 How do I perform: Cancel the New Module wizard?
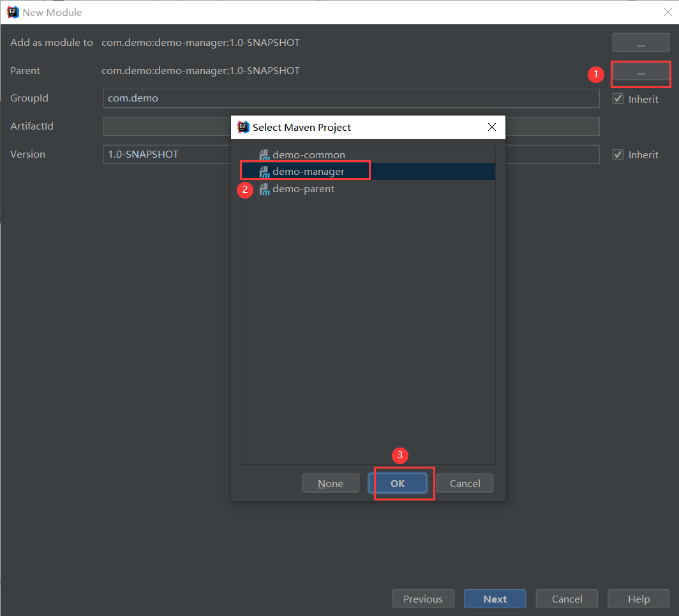(x=567, y=599)
